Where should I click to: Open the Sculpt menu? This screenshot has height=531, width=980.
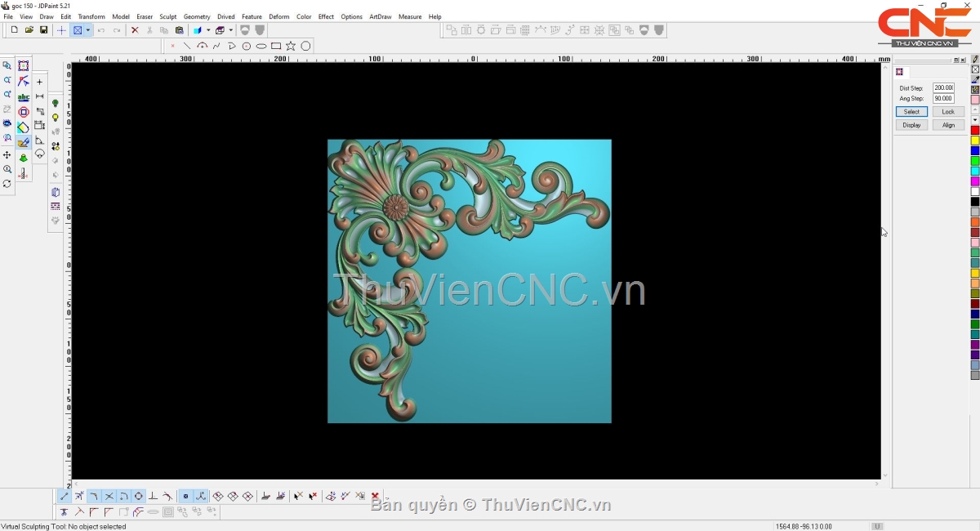tap(168, 16)
